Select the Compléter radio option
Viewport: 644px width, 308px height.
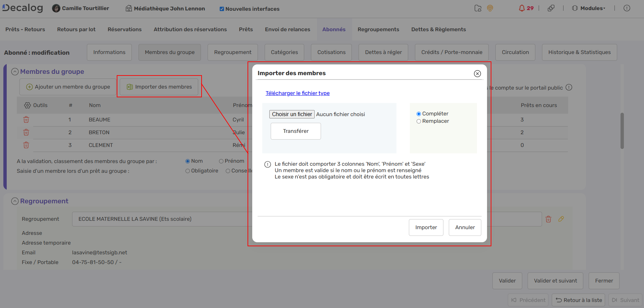419,114
